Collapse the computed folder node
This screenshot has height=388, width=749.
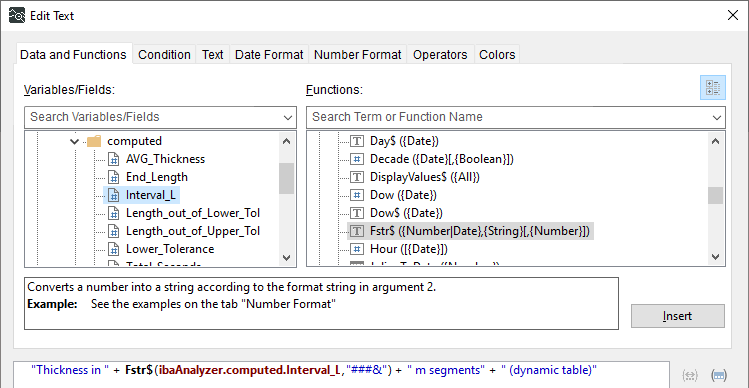(75, 141)
